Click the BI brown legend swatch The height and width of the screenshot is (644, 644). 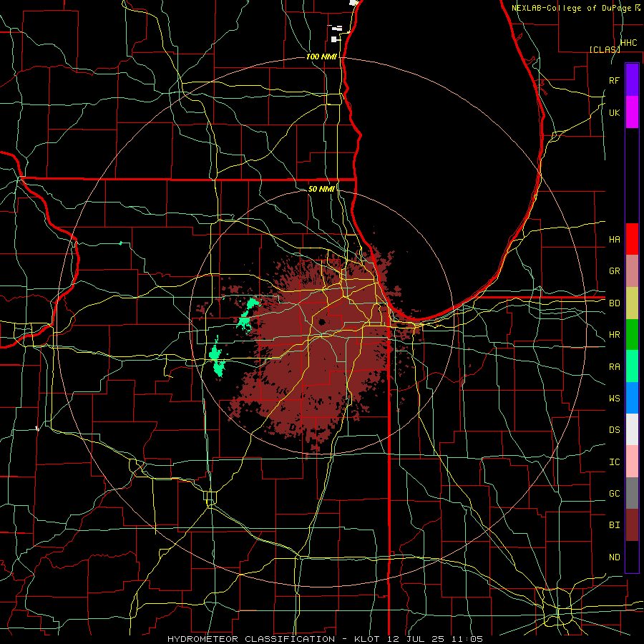coord(632,525)
